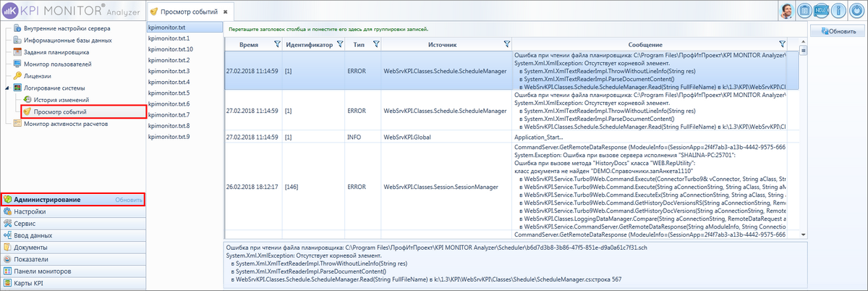
Task: Open the Настройки navigation section
Action: pos(72,212)
